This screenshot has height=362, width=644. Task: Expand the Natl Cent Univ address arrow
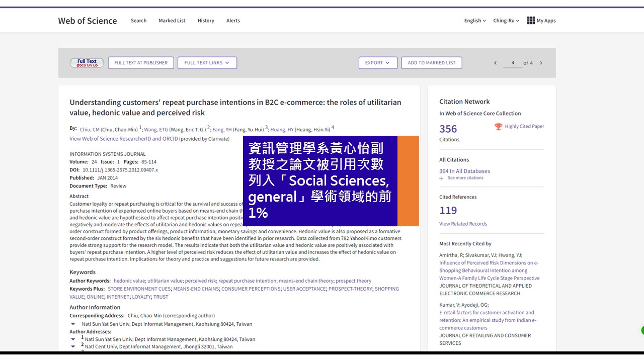[x=73, y=346]
